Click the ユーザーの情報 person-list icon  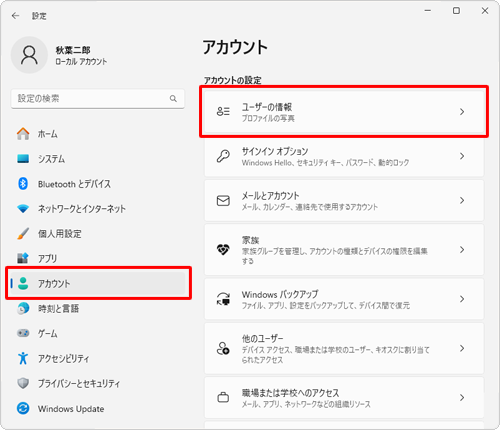pos(223,111)
